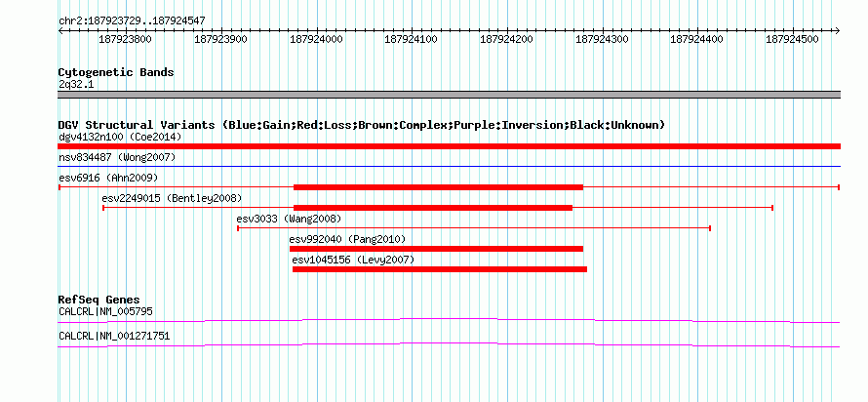
Task: Select the esv992040 red loss bar
Action: coord(436,249)
